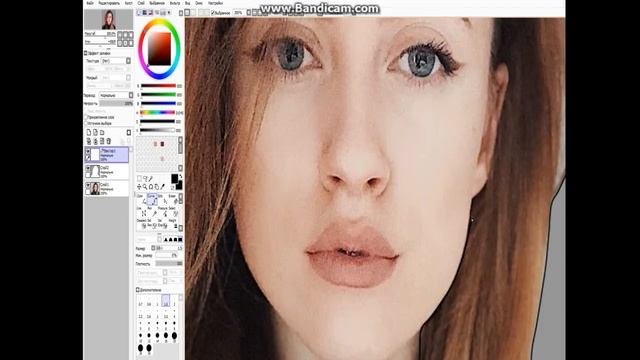
Task: Select the zoom magnifier tool
Action: coord(145,187)
